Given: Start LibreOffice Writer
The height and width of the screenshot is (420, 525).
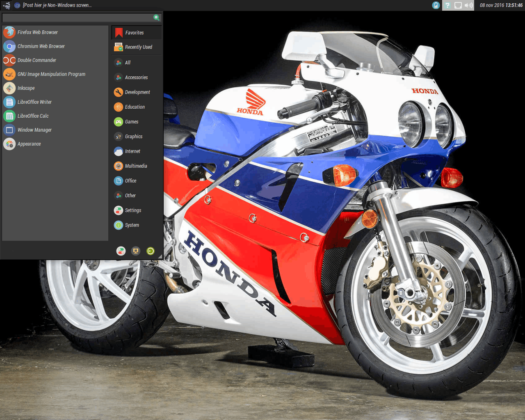Looking at the screenshot, I should tap(55, 102).
